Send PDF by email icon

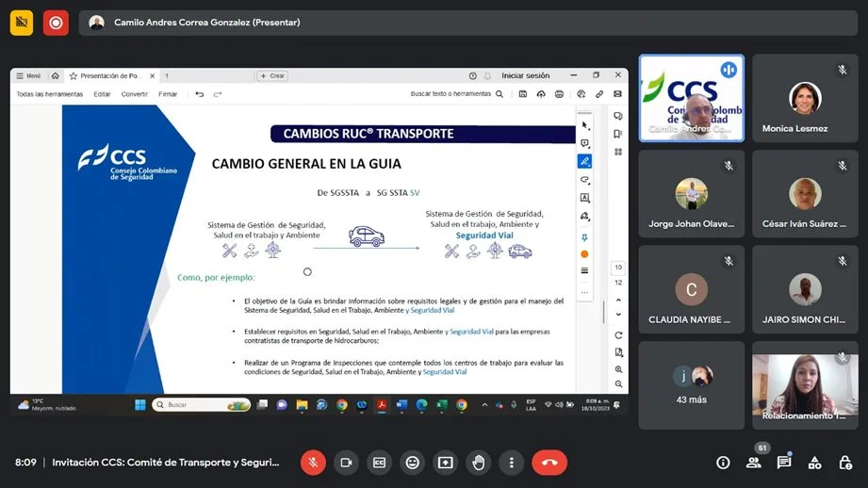point(618,94)
